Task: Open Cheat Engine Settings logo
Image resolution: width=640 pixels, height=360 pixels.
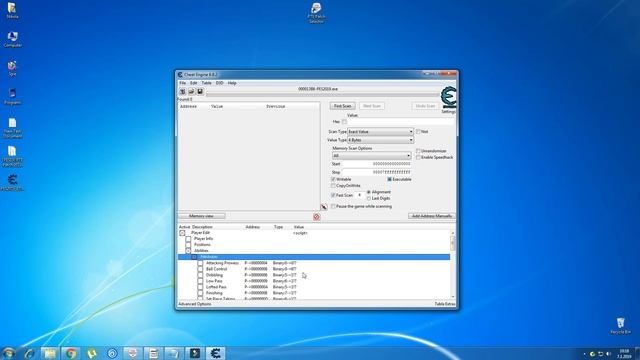Action: (448, 98)
